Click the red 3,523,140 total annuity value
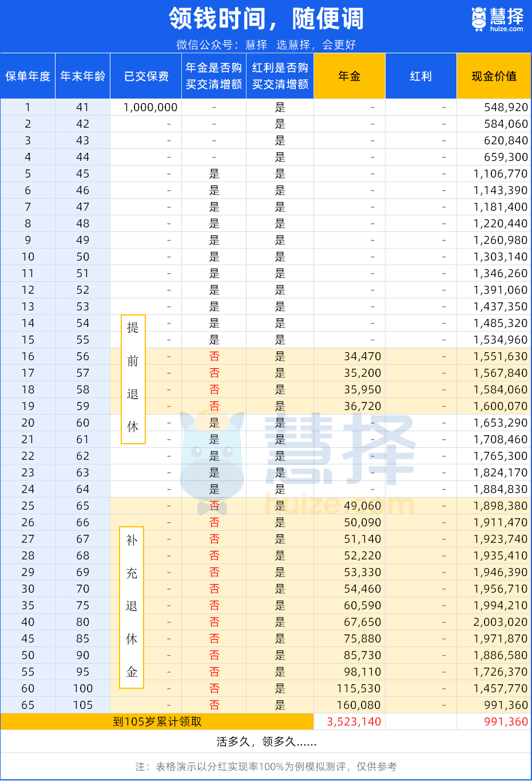532x781 pixels. [x=354, y=721]
